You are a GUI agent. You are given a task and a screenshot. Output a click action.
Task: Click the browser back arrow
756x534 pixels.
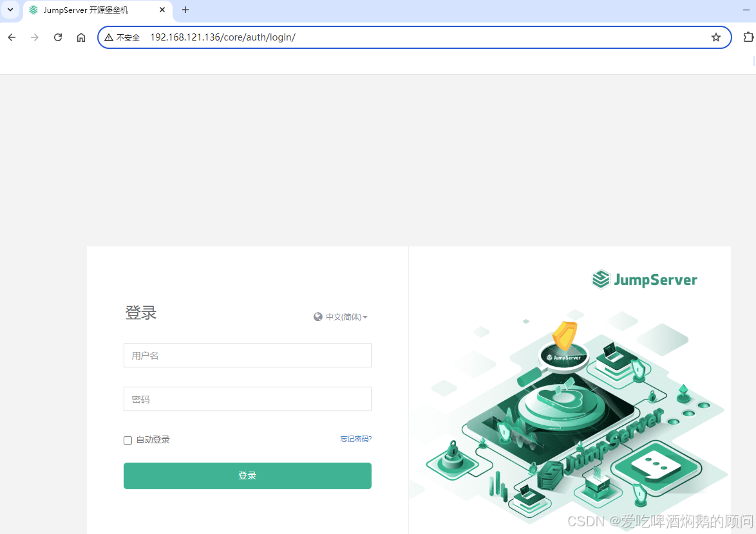tap(12, 37)
